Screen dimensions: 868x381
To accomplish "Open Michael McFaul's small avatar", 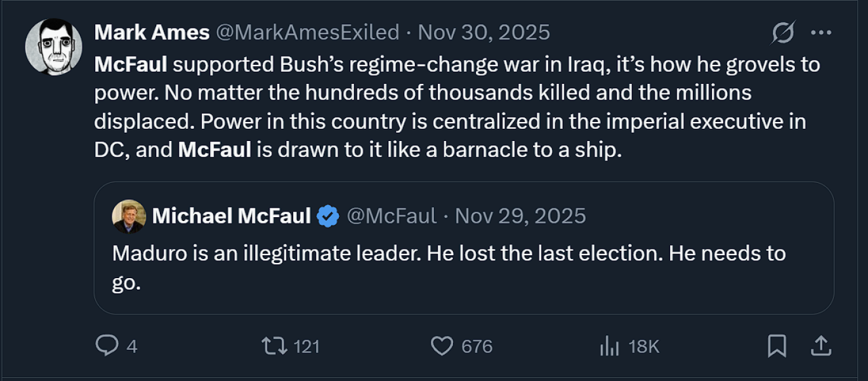I will [x=129, y=217].
